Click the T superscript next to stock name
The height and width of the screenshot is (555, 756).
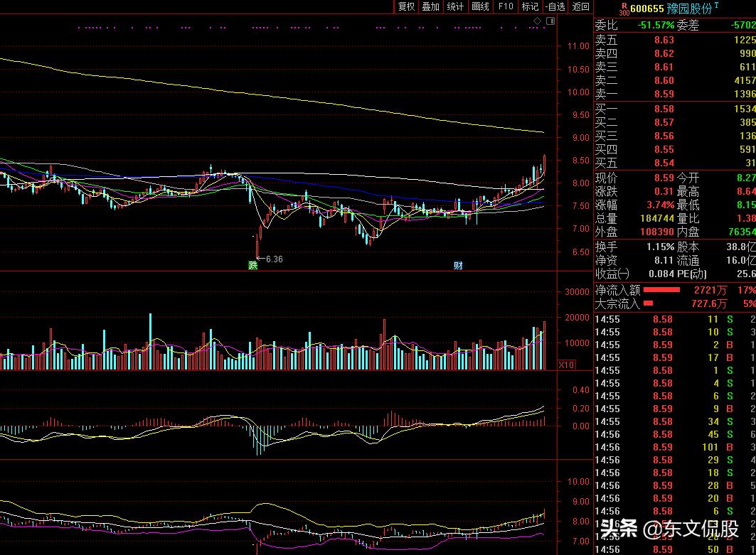pos(716,5)
